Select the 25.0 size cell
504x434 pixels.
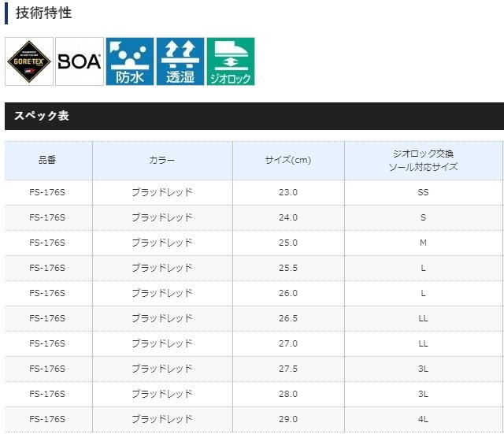(x=288, y=243)
